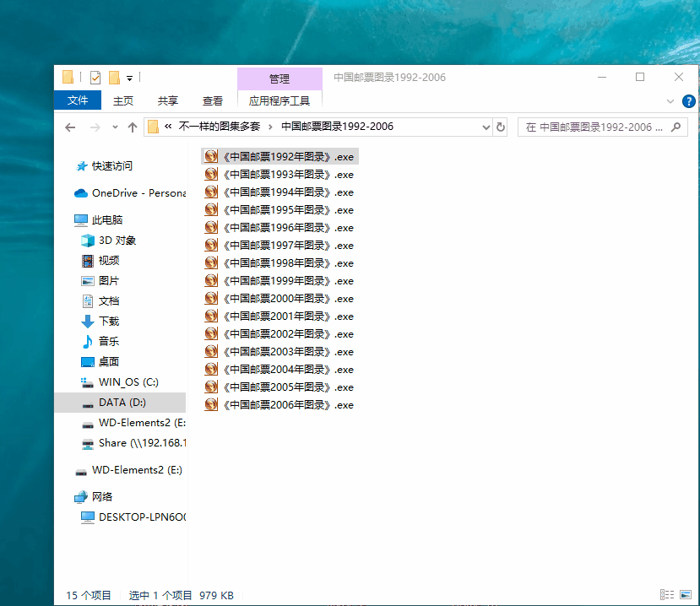
Task: Switch to details view in status bar
Action: click(666, 595)
